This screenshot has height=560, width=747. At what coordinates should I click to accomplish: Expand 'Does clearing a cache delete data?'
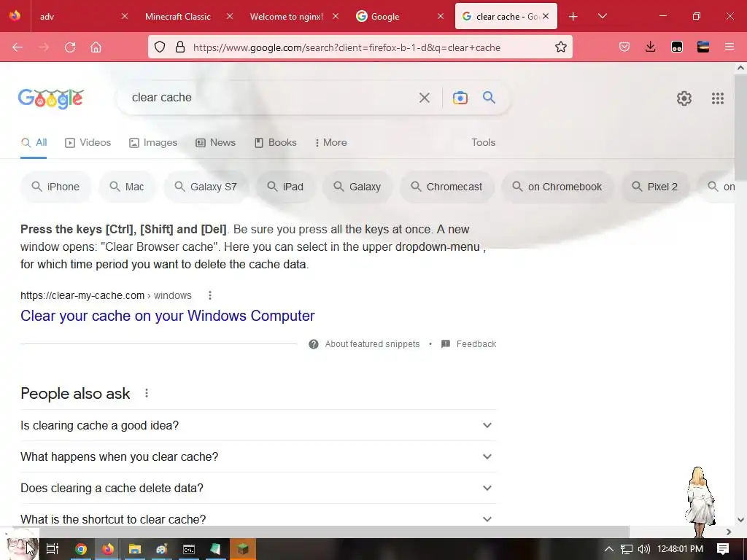[x=258, y=488]
